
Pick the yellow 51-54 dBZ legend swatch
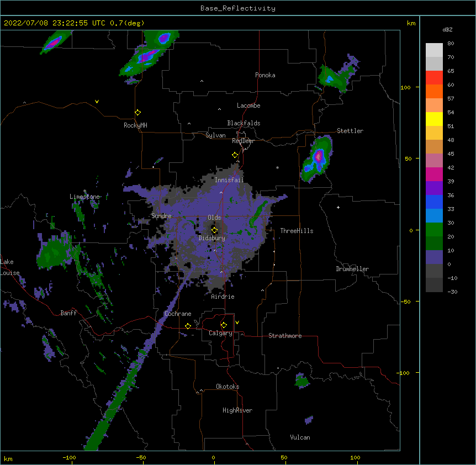(x=434, y=119)
